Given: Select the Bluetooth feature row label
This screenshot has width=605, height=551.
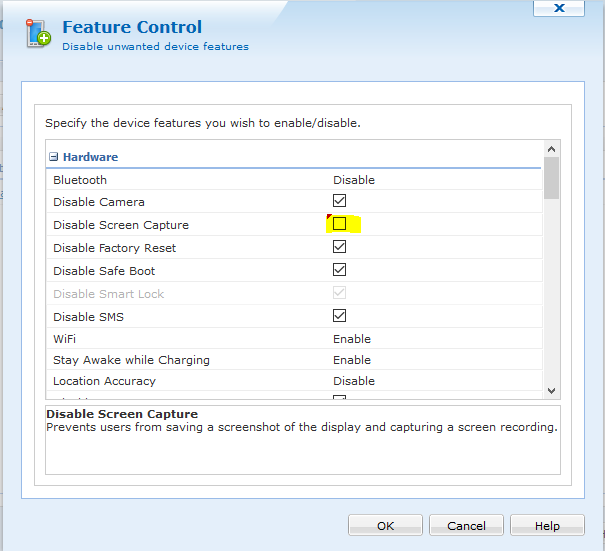Looking at the screenshot, I should [80, 180].
